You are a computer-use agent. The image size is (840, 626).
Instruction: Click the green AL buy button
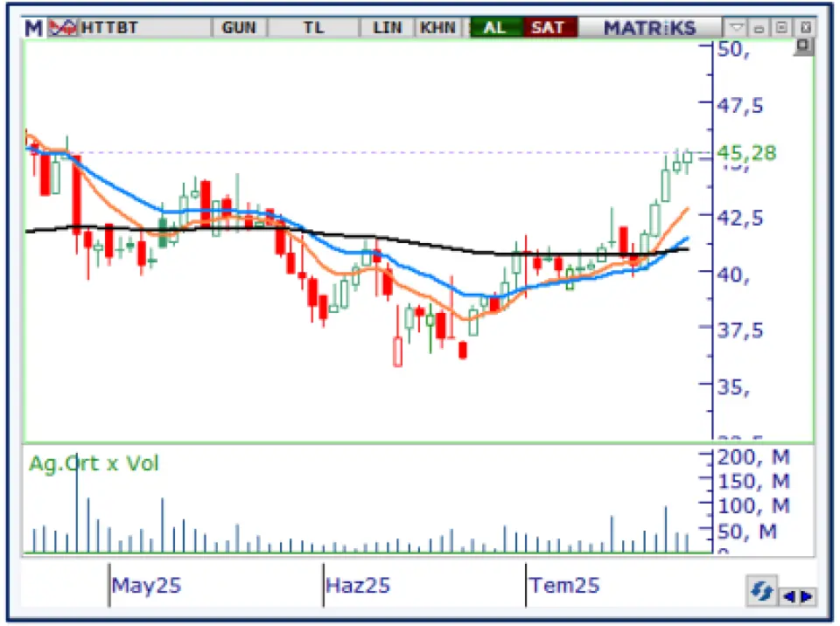[495, 27]
